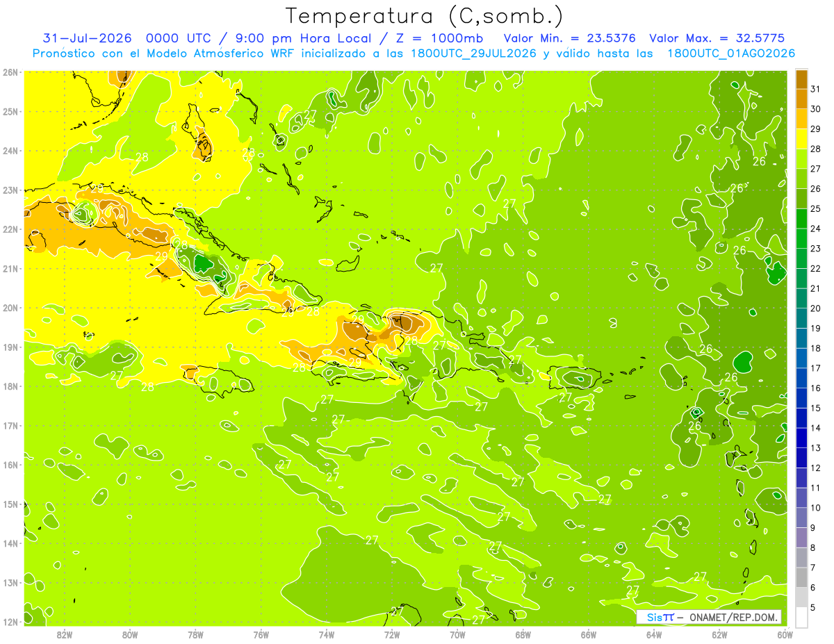Pick teal legend swatch between 19 and 20

(x=801, y=319)
